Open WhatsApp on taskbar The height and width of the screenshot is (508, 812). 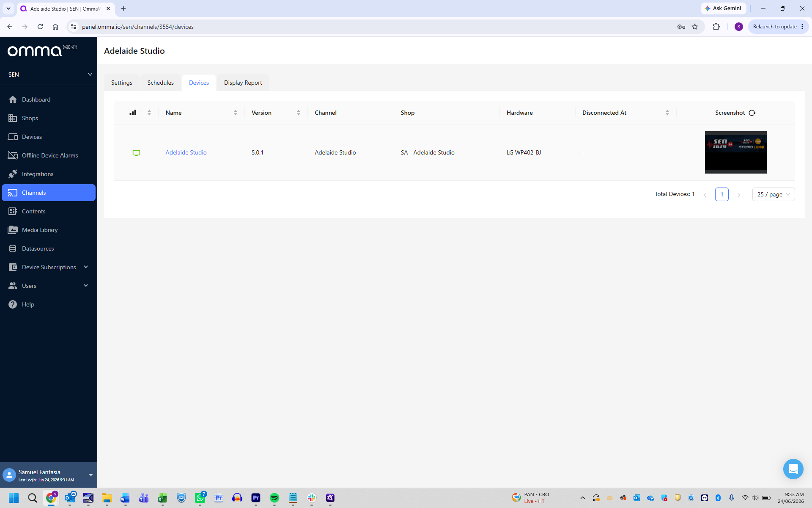(200, 498)
